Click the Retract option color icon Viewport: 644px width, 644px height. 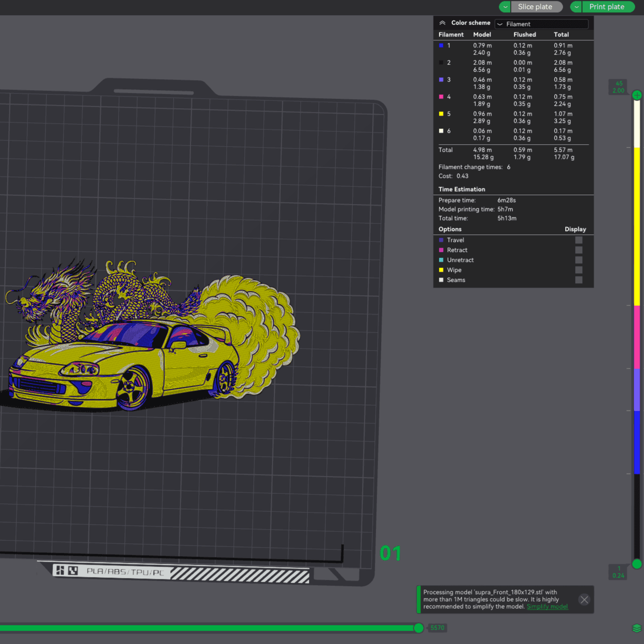[441, 250]
